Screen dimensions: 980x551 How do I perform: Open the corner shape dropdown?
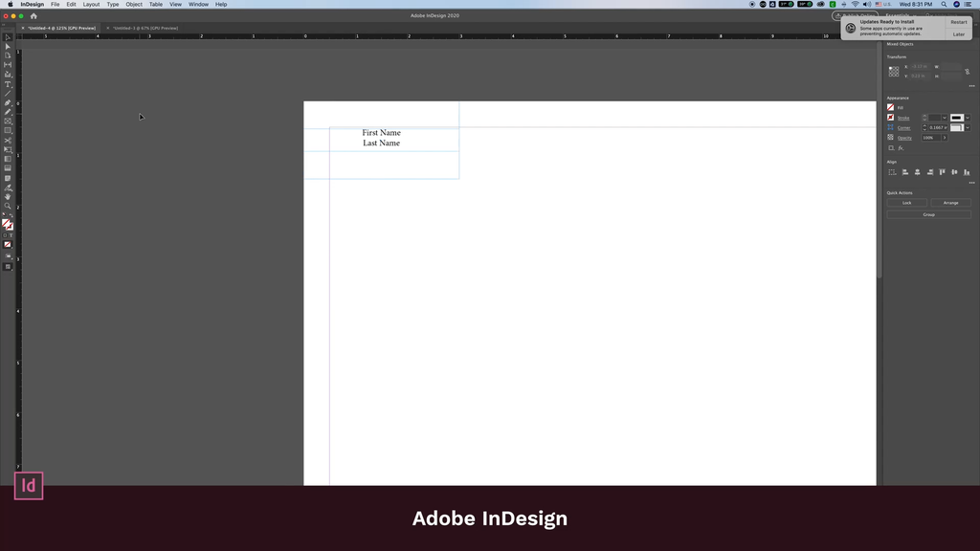pyautogui.click(x=968, y=127)
